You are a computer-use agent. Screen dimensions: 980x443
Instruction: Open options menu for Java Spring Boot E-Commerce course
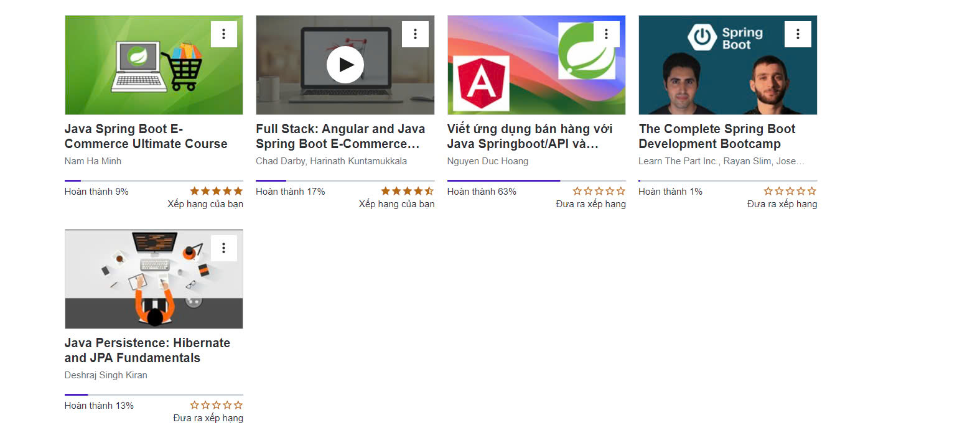(x=224, y=34)
